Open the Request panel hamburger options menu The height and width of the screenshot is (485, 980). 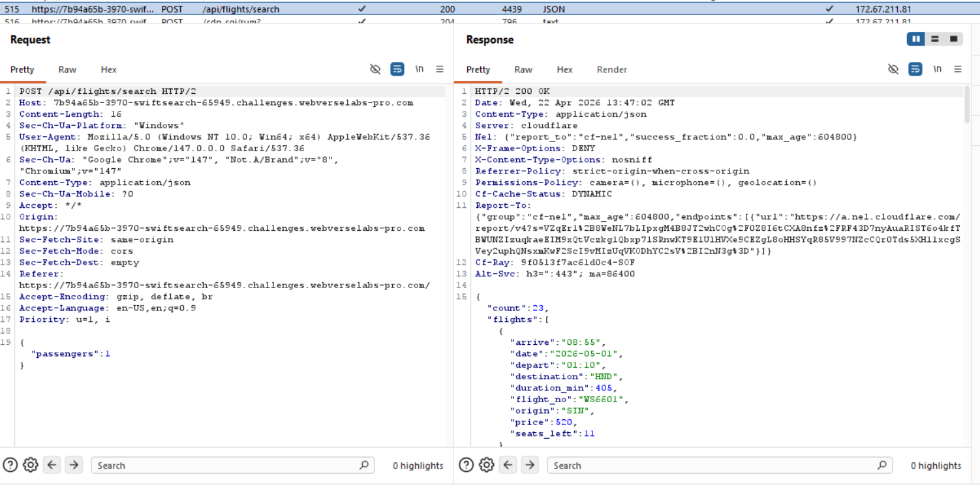tap(440, 69)
